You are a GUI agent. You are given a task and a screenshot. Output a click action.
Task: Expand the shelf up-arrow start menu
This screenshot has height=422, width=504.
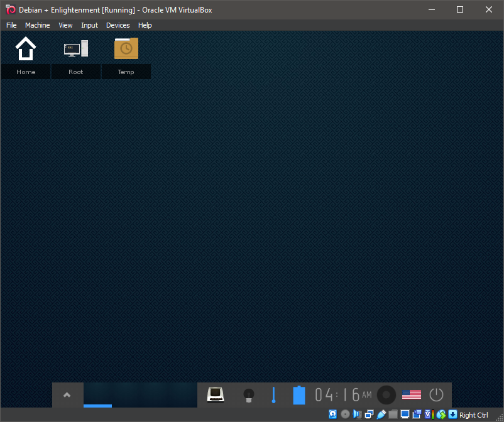(x=67, y=395)
